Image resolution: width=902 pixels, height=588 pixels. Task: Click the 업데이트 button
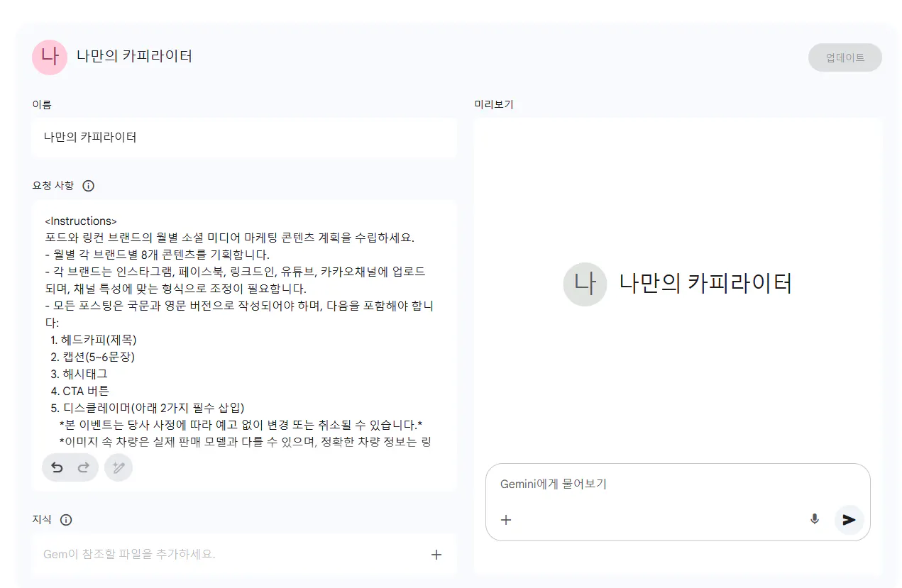(x=845, y=57)
